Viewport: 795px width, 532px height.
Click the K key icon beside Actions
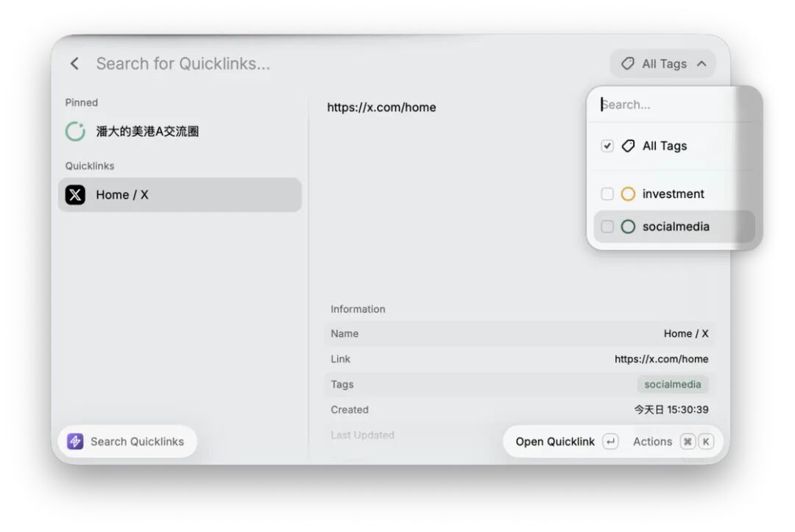(706, 441)
